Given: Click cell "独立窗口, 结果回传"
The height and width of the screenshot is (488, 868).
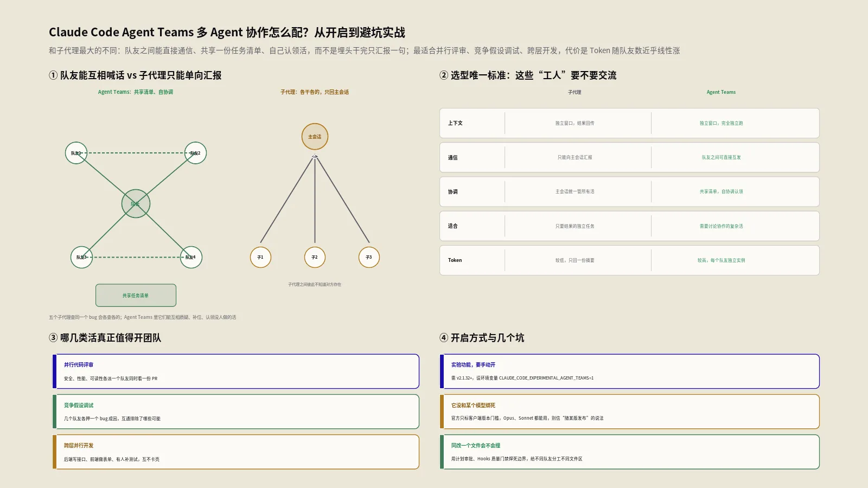Looking at the screenshot, I should click(x=575, y=123).
